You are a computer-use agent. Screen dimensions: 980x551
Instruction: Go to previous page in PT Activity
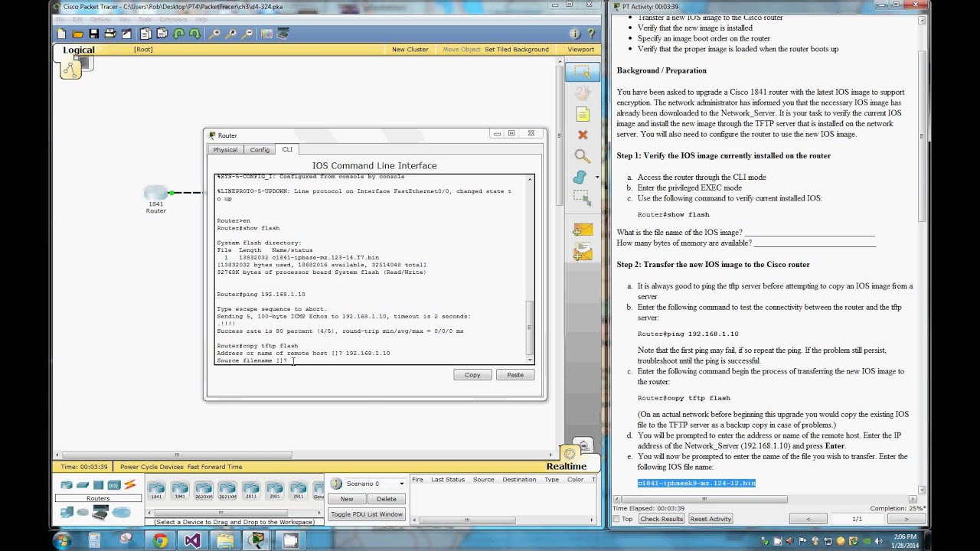pyautogui.click(x=808, y=519)
